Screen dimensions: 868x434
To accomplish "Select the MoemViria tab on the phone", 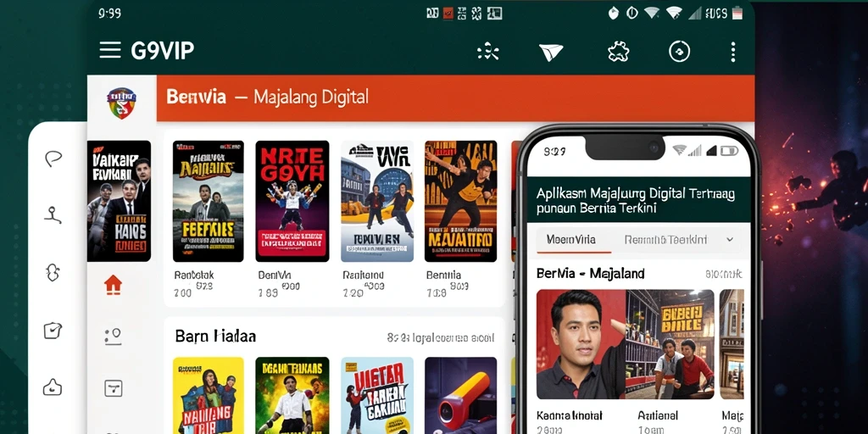I will (x=570, y=240).
